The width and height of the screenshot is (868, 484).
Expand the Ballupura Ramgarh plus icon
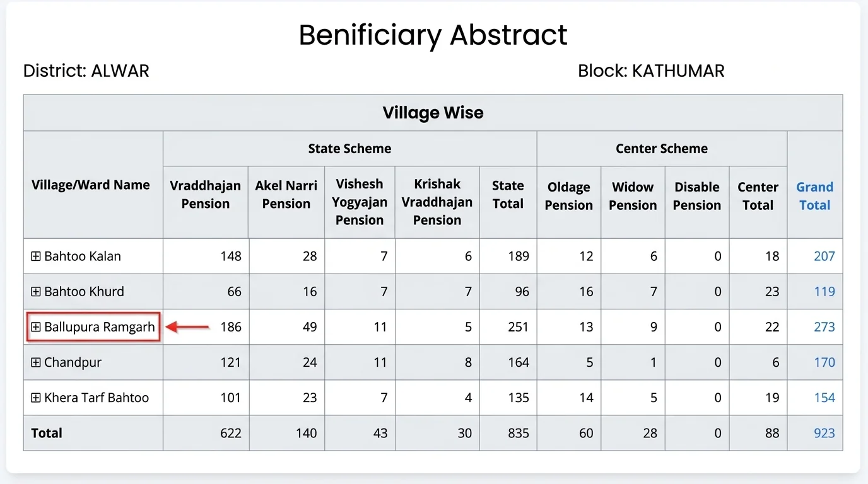(x=36, y=327)
